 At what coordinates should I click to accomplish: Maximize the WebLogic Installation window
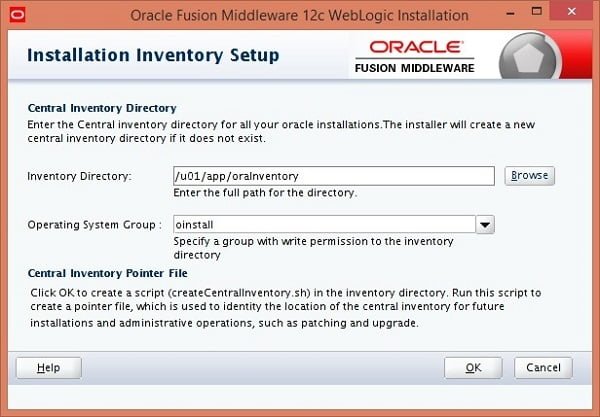click(537, 11)
